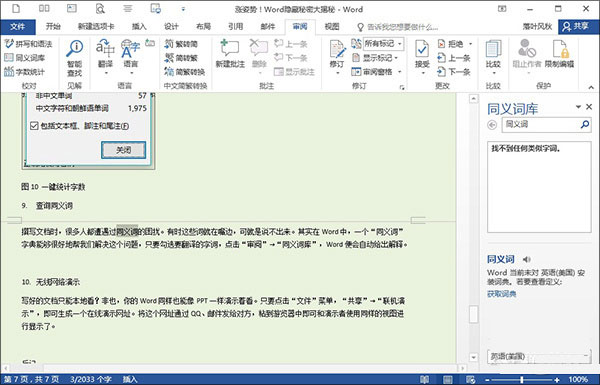Go to the previous comment (上一条) in 批注 group
Viewport: 600px width, 385px height.
pyautogui.click(x=291, y=44)
